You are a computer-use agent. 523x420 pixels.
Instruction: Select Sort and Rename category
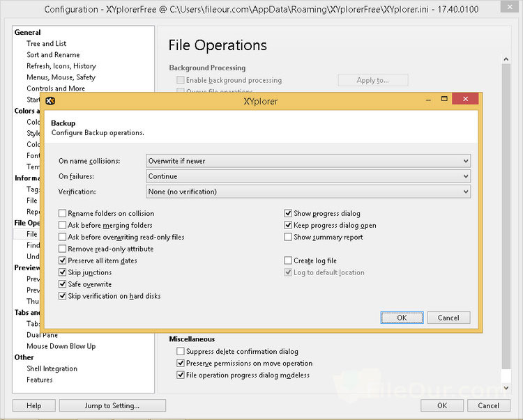(x=53, y=54)
